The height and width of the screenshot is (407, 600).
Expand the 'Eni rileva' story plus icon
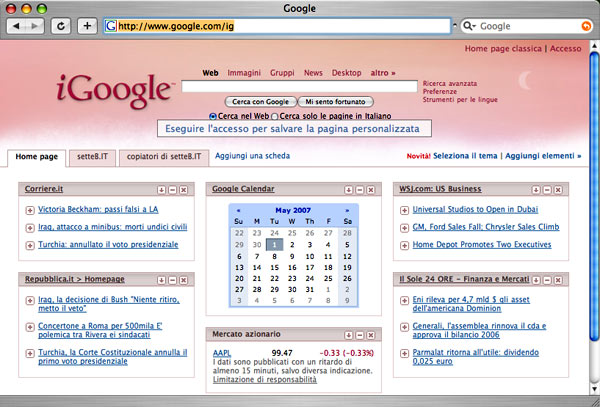coord(404,301)
